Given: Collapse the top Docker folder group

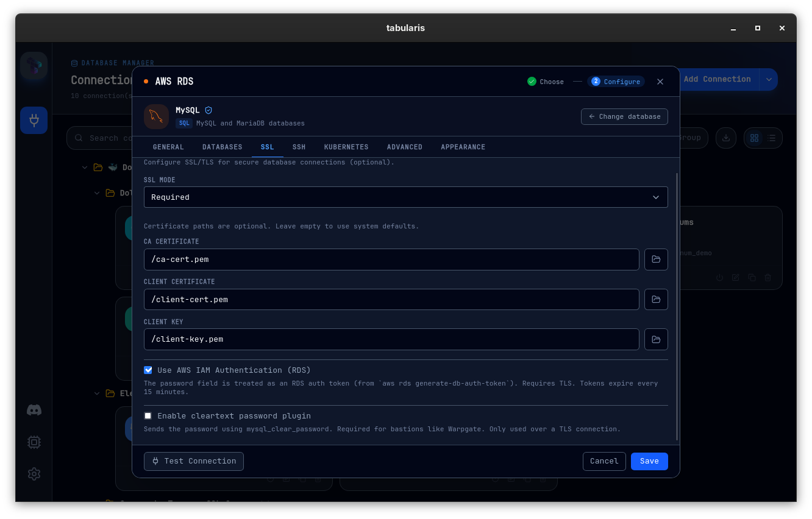Looking at the screenshot, I should (85, 168).
